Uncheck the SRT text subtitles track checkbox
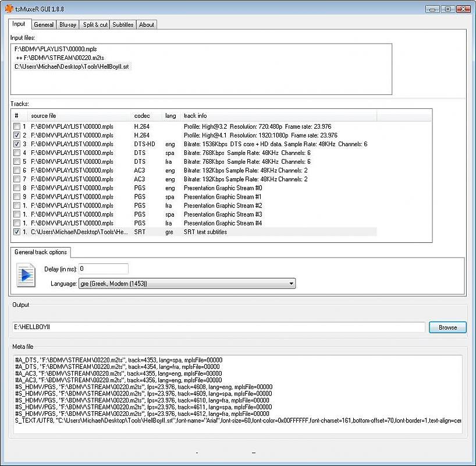 (17, 232)
